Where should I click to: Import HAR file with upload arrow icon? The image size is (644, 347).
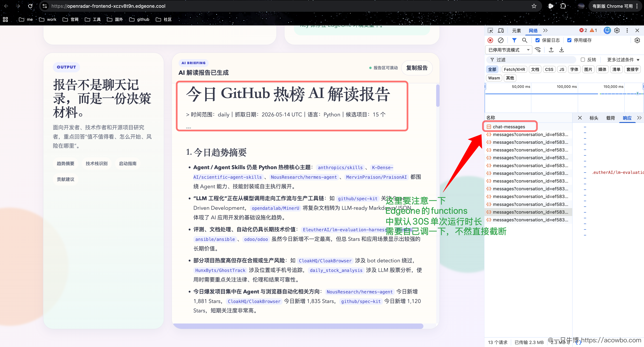[551, 50]
